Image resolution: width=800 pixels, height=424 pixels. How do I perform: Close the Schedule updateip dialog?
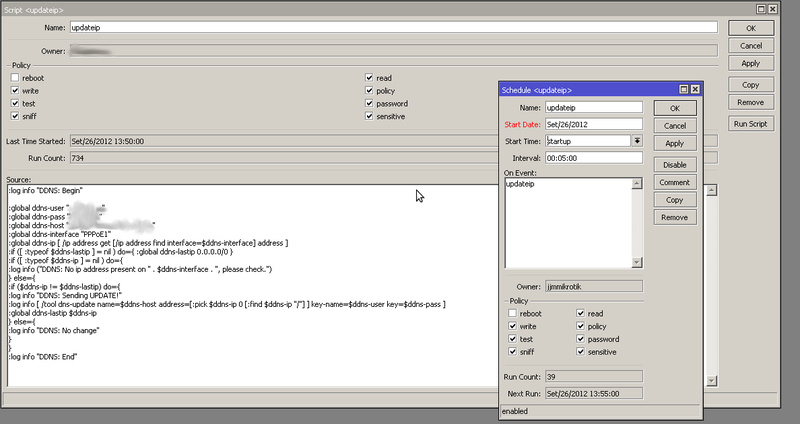click(695, 89)
